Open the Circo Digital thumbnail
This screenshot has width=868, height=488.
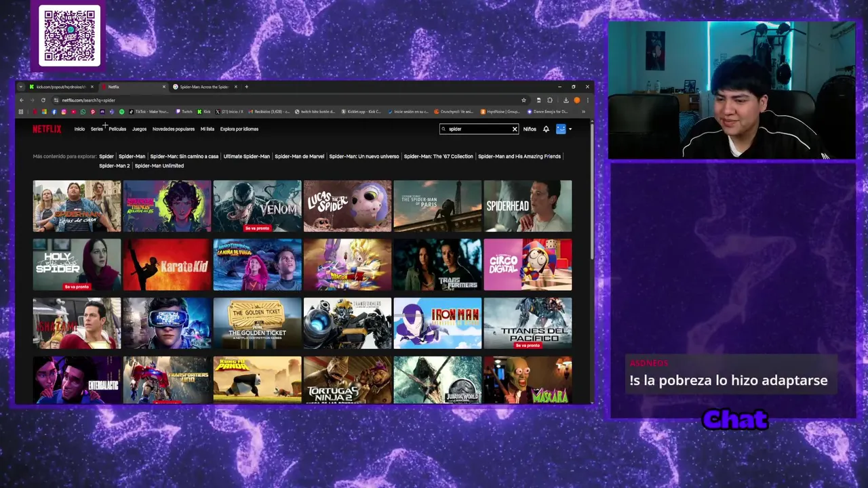tap(528, 264)
